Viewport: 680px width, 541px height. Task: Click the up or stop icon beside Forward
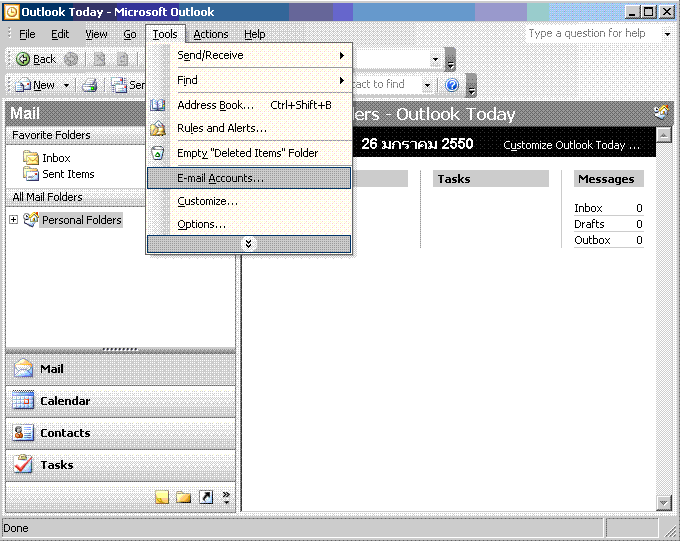tap(100, 59)
